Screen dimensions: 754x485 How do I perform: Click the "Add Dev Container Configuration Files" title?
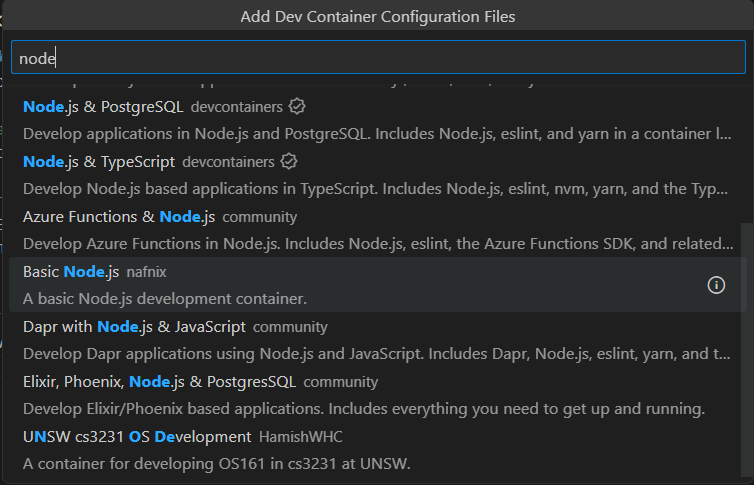coord(378,17)
